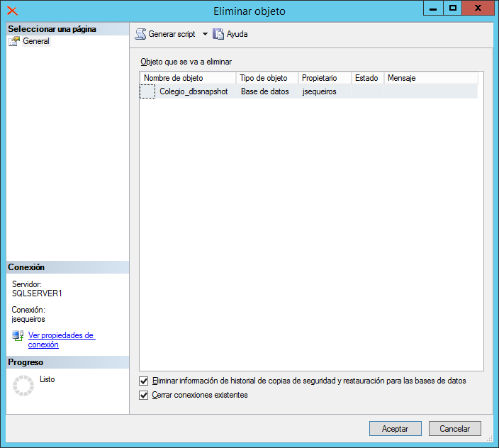499x448 pixels.
Task: Click the connection properties computer icon
Action: (18, 336)
